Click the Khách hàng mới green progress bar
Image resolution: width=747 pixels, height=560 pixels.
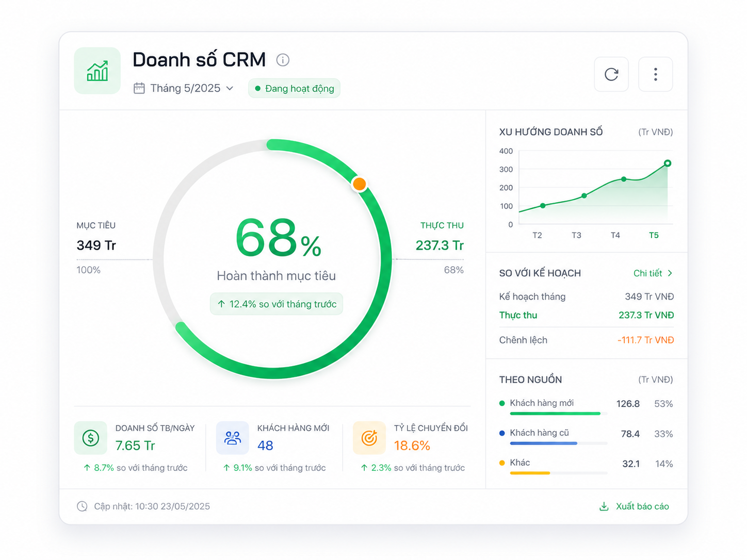(x=555, y=414)
